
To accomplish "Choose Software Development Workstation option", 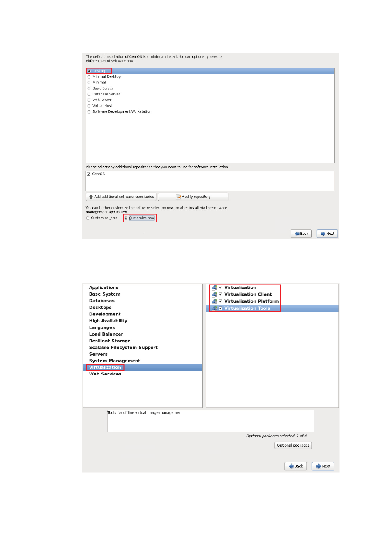I will [89, 111].
